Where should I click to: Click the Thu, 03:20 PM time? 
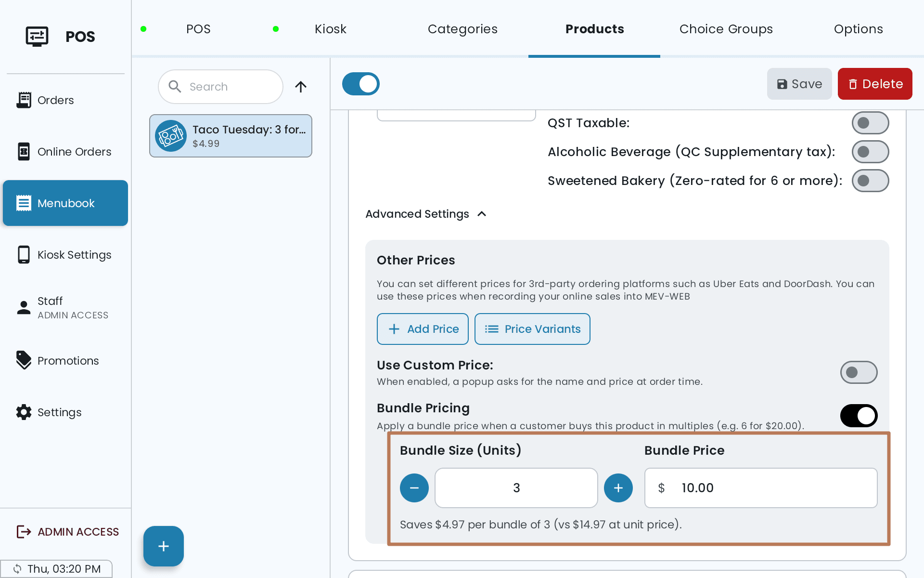tap(64, 569)
